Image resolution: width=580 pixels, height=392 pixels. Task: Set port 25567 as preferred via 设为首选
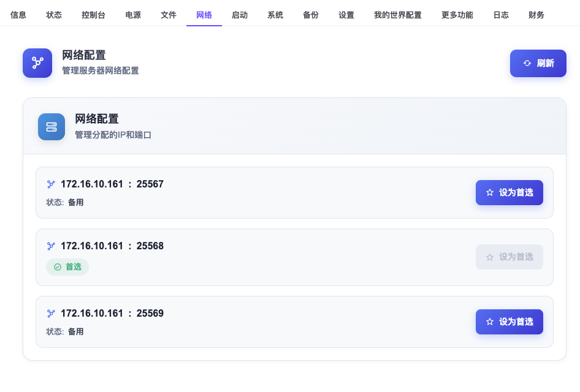coord(509,192)
